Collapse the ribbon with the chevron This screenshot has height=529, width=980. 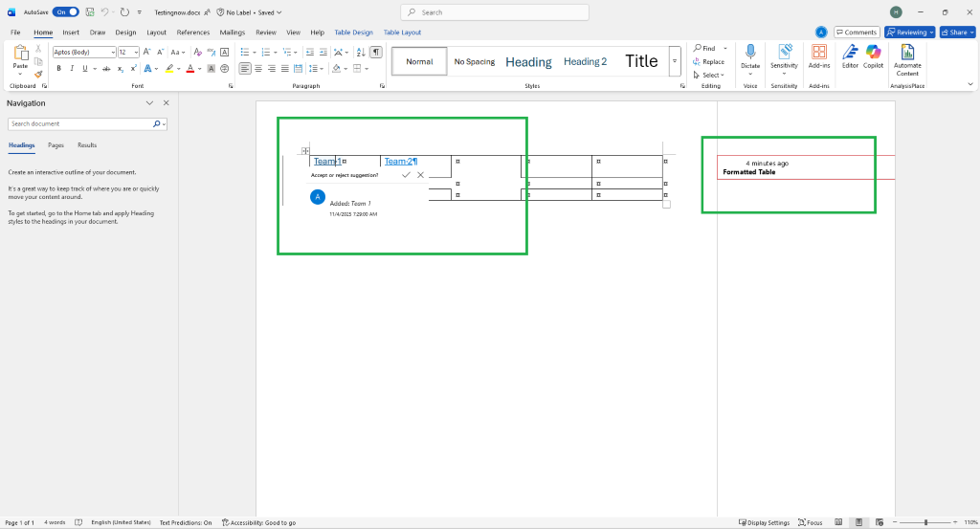(970, 84)
